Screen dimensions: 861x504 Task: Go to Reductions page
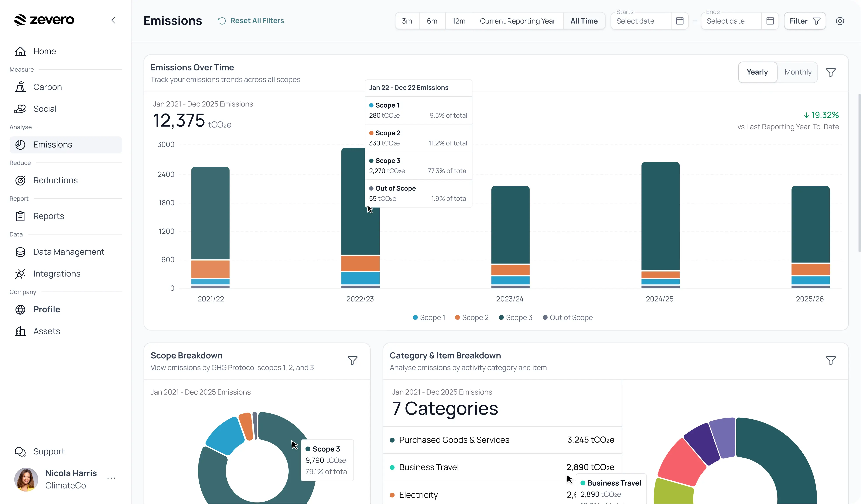66,180
